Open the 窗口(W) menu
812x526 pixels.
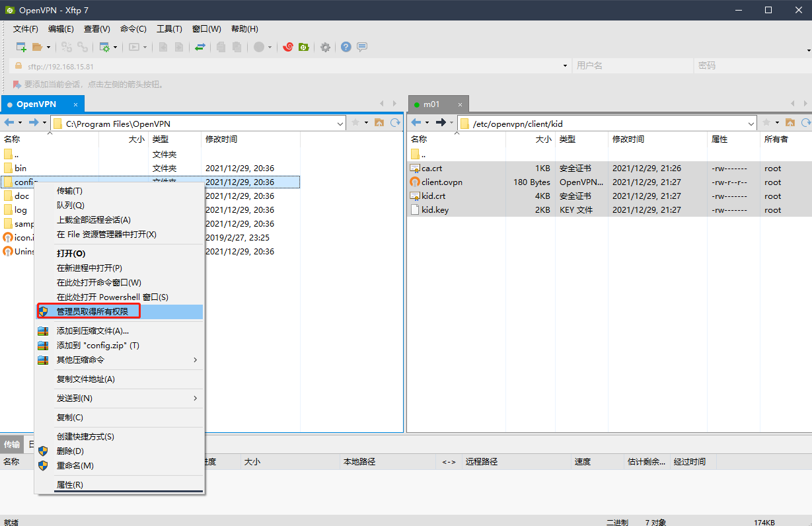coord(207,29)
